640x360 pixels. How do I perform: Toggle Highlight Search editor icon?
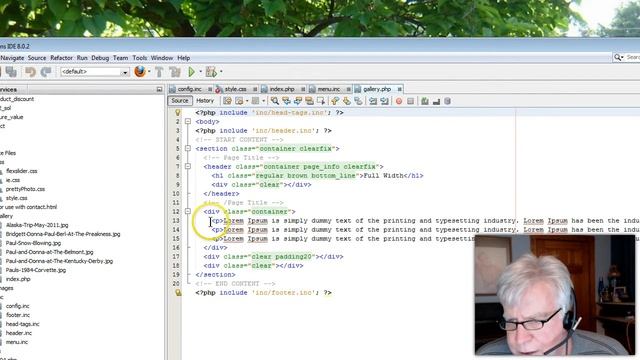pos(309,101)
